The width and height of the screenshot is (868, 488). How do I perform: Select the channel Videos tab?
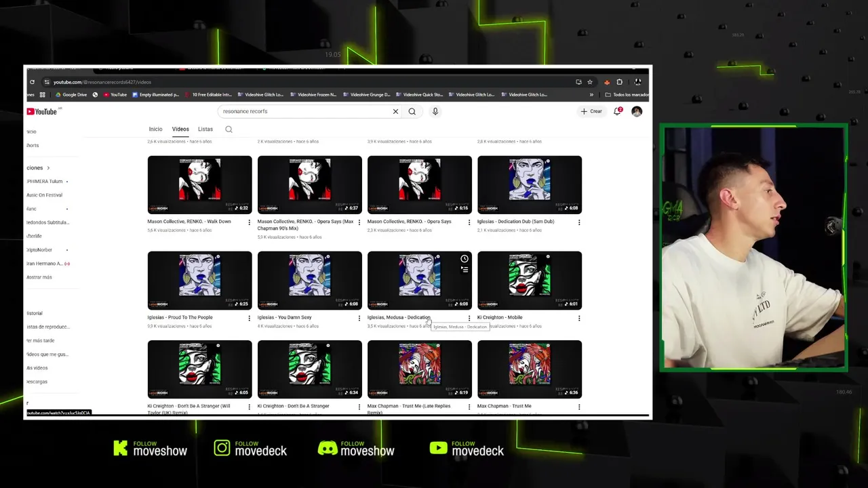(x=180, y=129)
